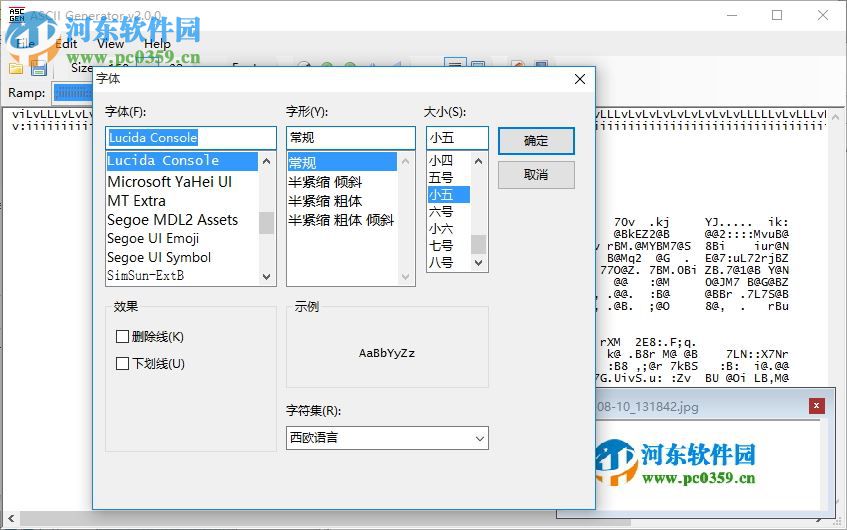Select 半紧缩 粗体 倾斜 style
This screenshot has width=847, height=530.
pyautogui.click(x=342, y=220)
